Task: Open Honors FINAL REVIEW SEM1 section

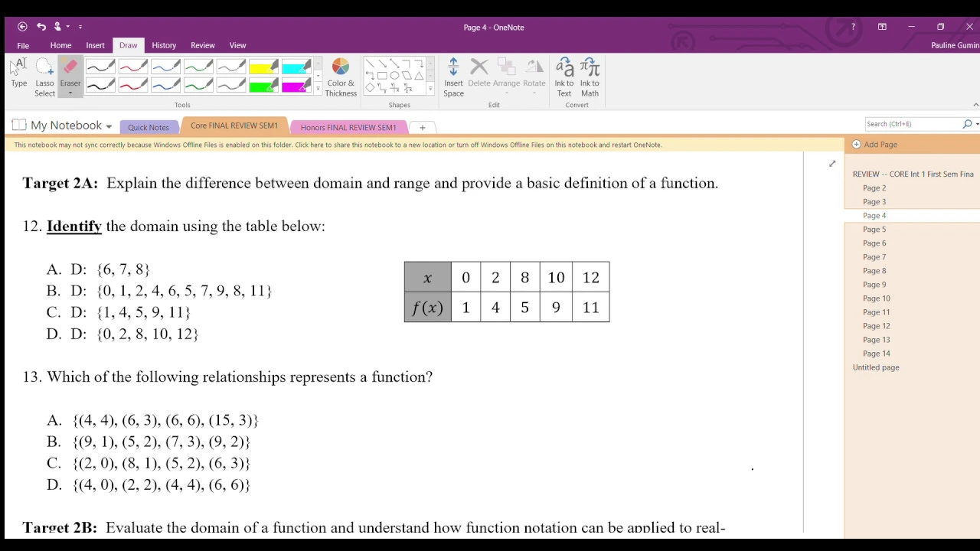Action: tap(348, 127)
